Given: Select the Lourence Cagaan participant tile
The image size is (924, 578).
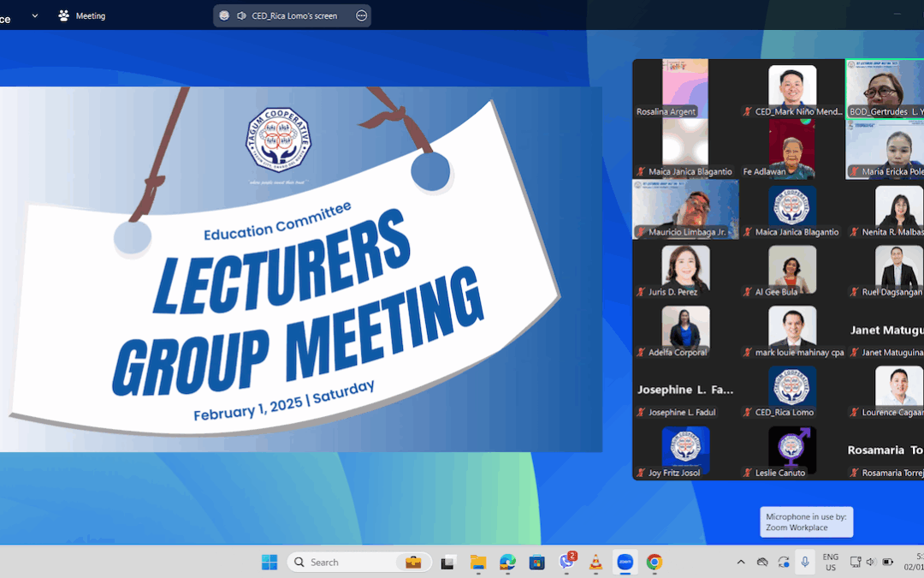Looking at the screenshot, I should pos(885,390).
